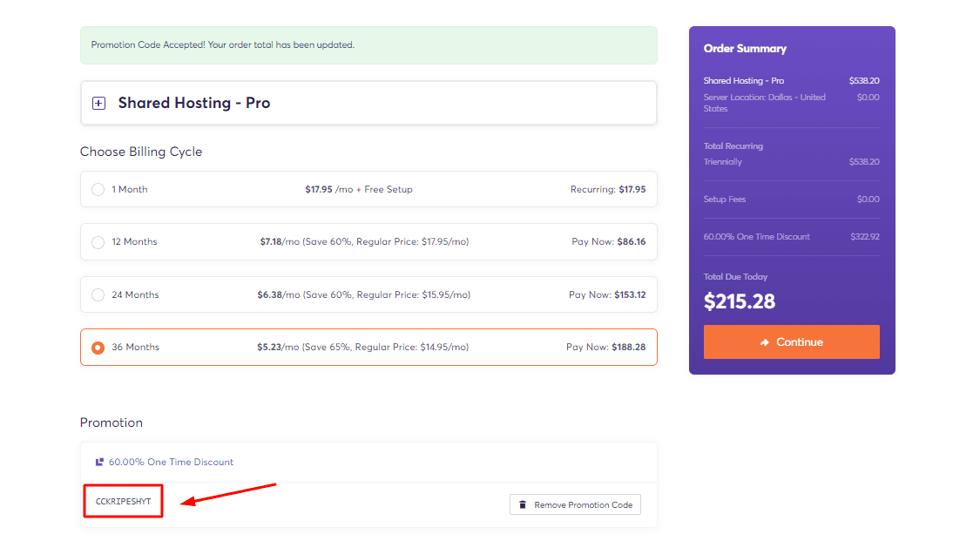Pick the 24 Months radio button
The width and height of the screenshot is (980, 541).
point(98,294)
